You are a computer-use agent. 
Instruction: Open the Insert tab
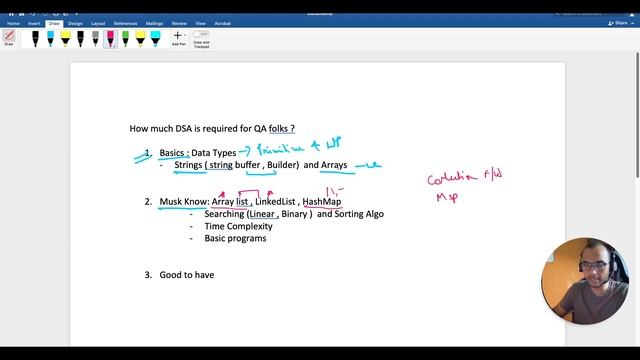34,24
